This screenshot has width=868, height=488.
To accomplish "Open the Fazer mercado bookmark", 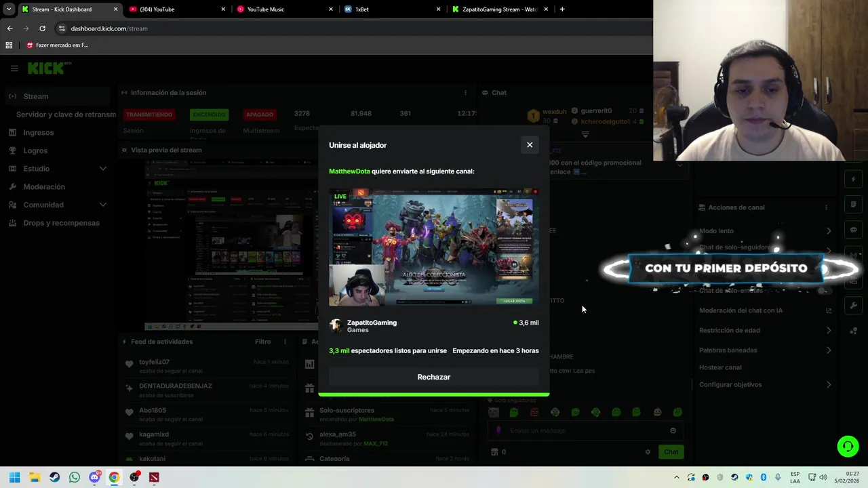I will (57, 45).
